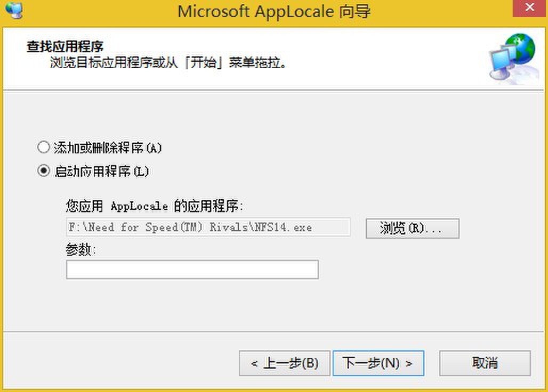Cancel the wizard with 取消
The image size is (548, 392).
pos(485,363)
